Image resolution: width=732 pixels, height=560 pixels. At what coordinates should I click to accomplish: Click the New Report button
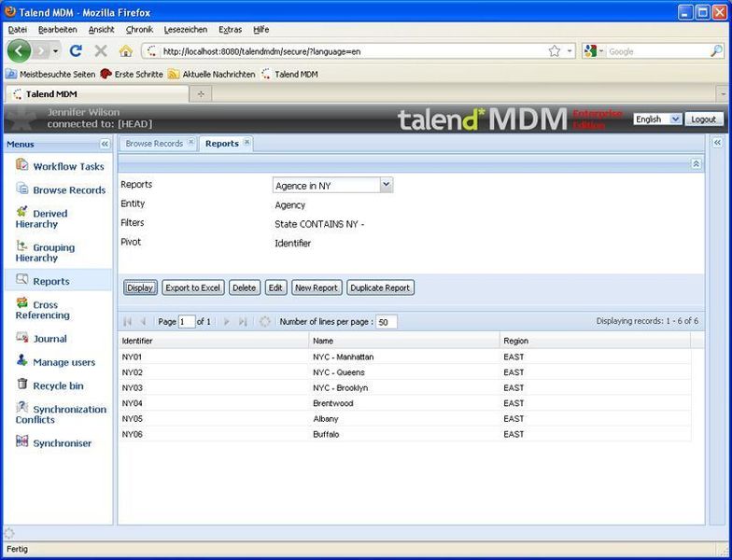[316, 287]
